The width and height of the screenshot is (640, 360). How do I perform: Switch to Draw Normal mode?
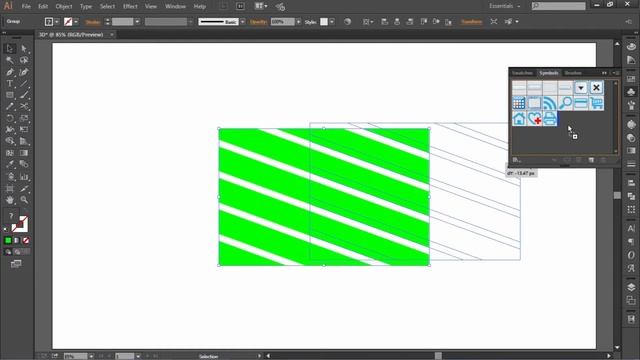pos(8,252)
